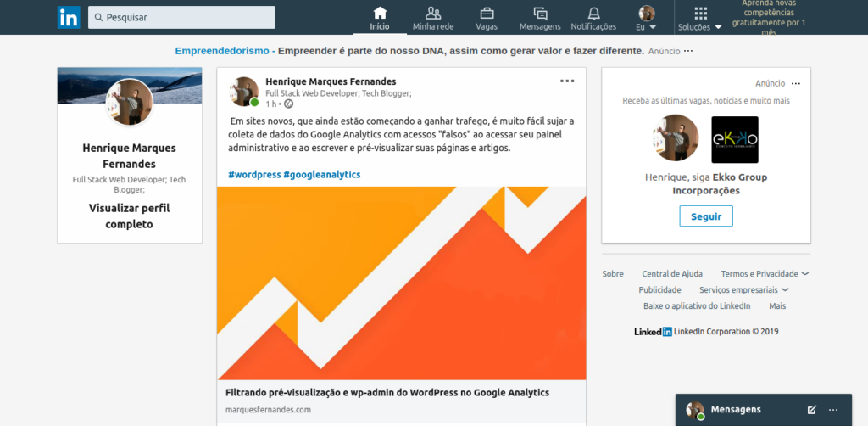The width and height of the screenshot is (868, 426).
Task: Open the Mensagens tab in navbar
Action: [540, 19]
